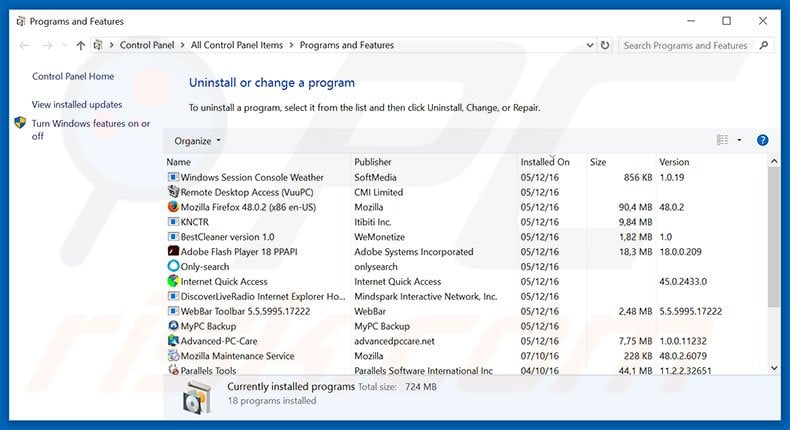Click the WebBar Toolbar icon
Screen dimensions: 790x430
[x=173, y=311]
